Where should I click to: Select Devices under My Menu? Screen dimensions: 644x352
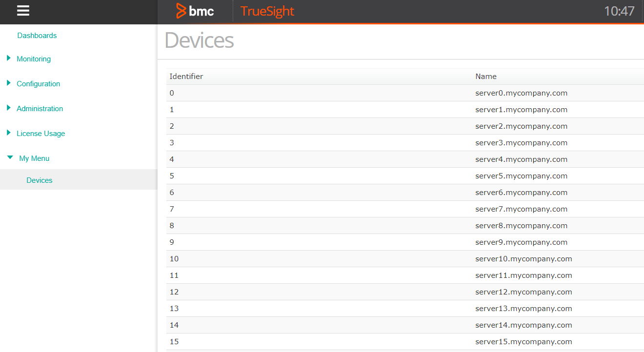point(39,180)
